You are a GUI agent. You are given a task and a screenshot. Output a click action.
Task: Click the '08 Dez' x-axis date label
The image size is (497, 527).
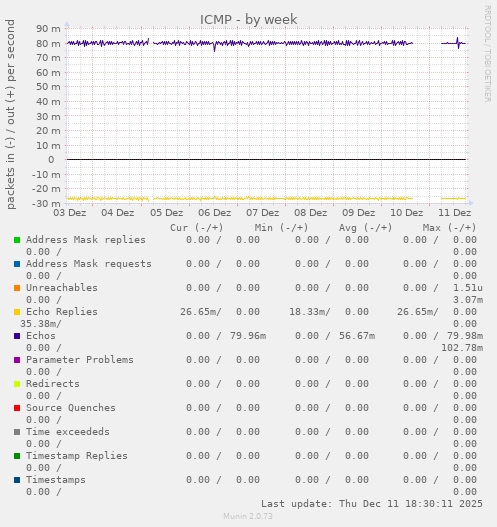(x=311, y=213)
